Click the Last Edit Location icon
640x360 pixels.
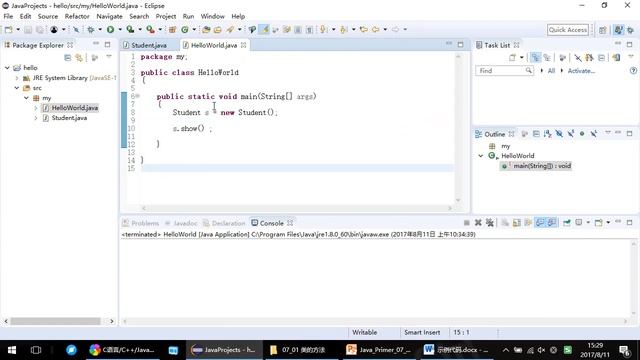[363, 29]
